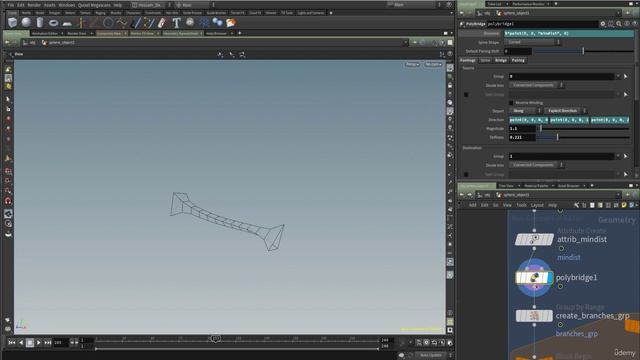Screen dimensions: 640x360
Task: Jump to first frame button
Action: coord(12,343)
